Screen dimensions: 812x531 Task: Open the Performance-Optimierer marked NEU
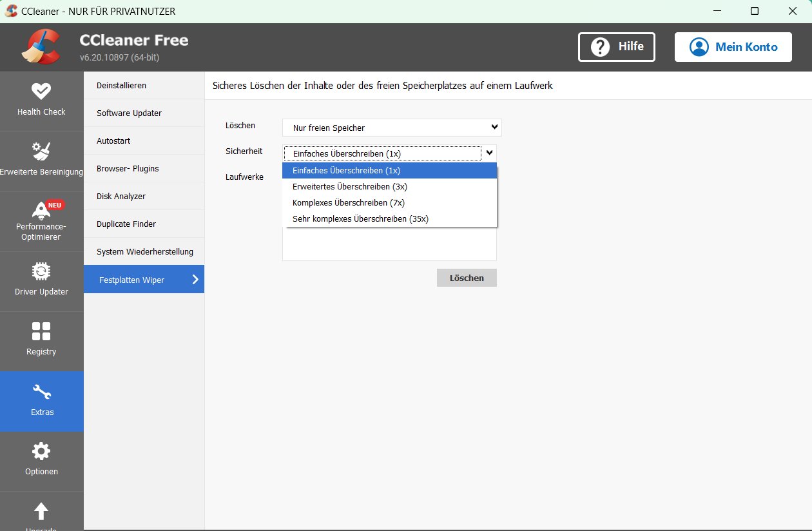point(41,221)
